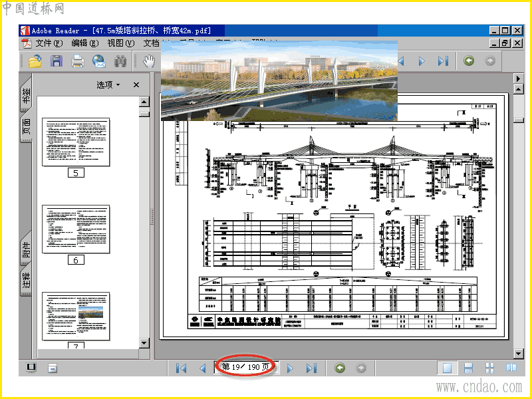Open the 选项 dropdown in pages panel

[108, 85]
